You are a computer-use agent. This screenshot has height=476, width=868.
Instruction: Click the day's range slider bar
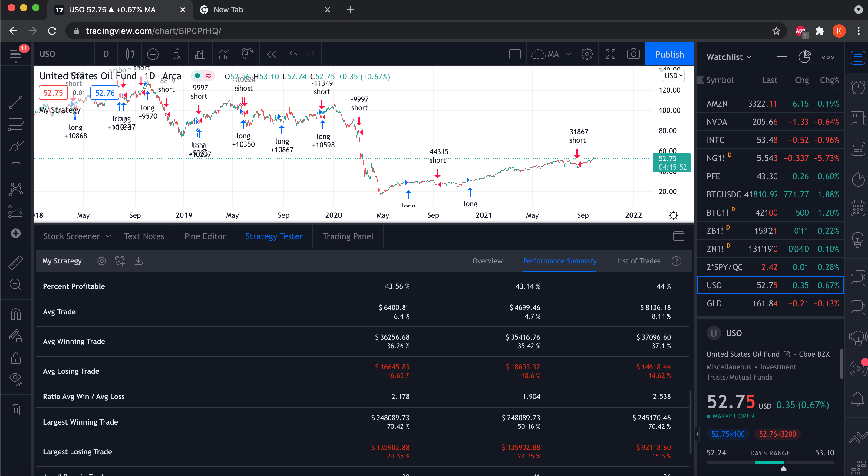coord(770,462)
